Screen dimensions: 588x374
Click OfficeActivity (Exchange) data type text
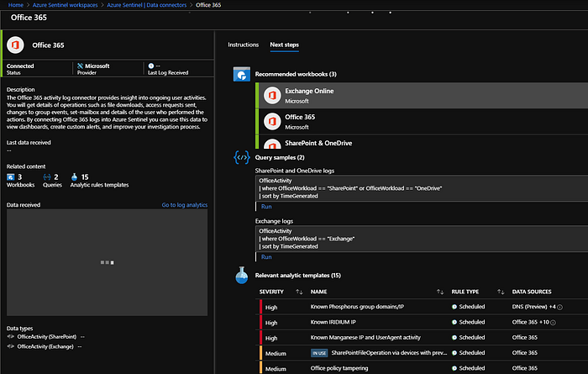pyautogui.click(x=45, y=346)
